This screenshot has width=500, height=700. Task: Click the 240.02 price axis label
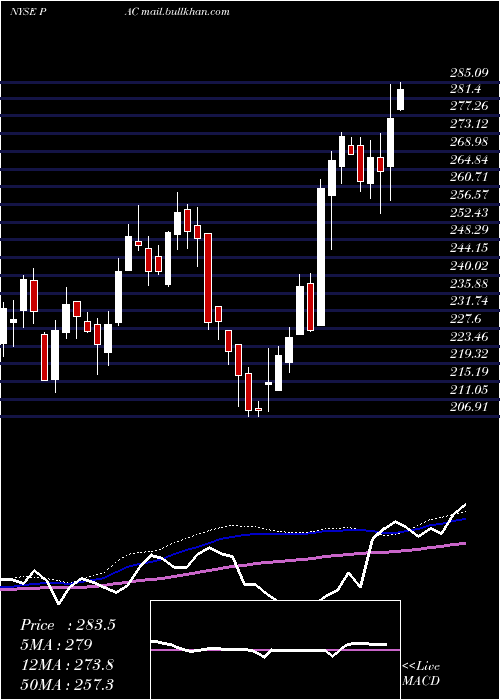[468, 266]
